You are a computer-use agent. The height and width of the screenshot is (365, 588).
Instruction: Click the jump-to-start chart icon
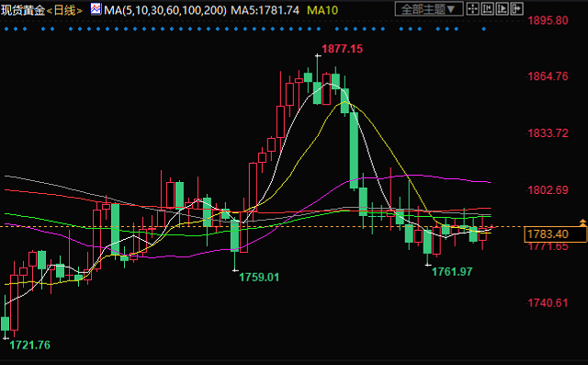pyautogui.click(x=487, y=9)
